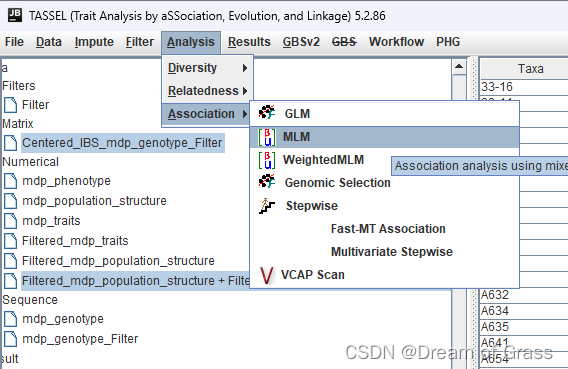This screenshot has height=369, width=568.
Task: Select Filtered_mdp_traits dataset
Action: [75, 241]
